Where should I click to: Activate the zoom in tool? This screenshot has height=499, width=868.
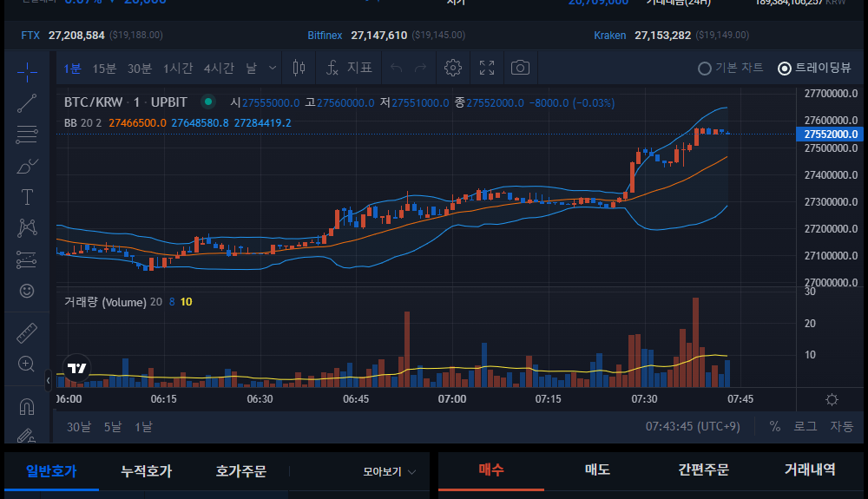27,364
